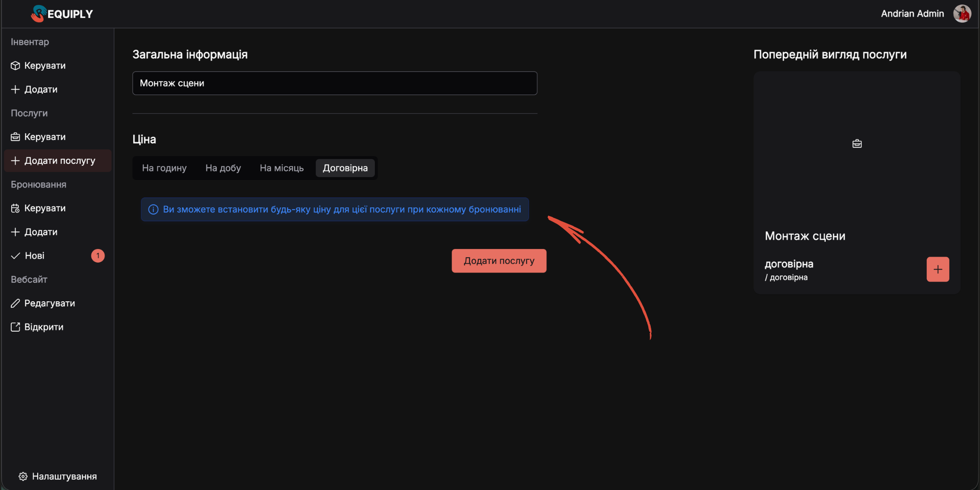The image size is (980, 490).
Task: Switch pricing to На добу
Action: click(x=223, y=168)
